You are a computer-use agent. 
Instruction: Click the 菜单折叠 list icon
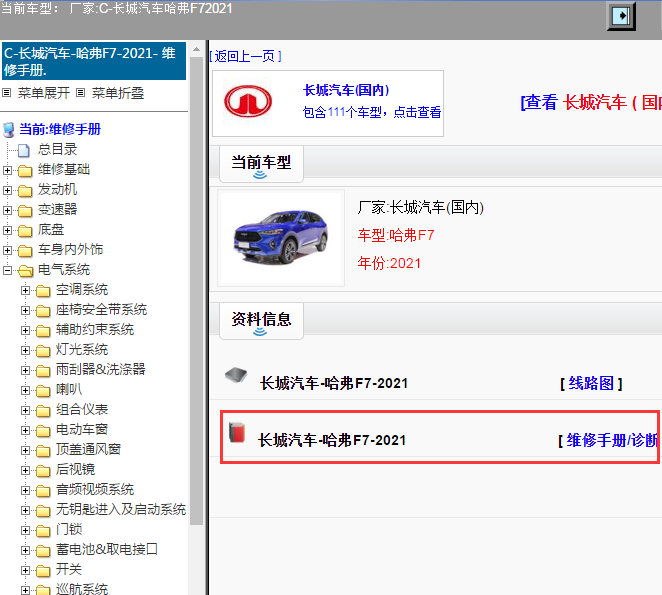81,92
